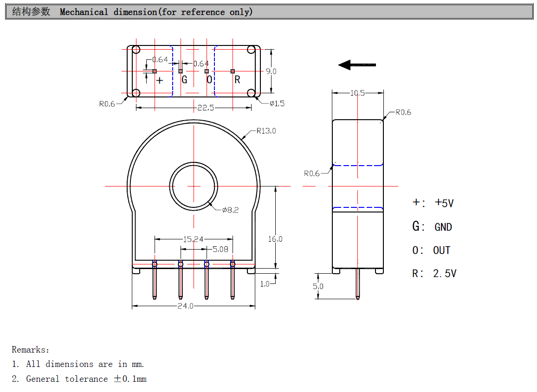Click the General tolerance ±0.1mm remark
This screenshot has height=392, width=537.
pos(86,379)
